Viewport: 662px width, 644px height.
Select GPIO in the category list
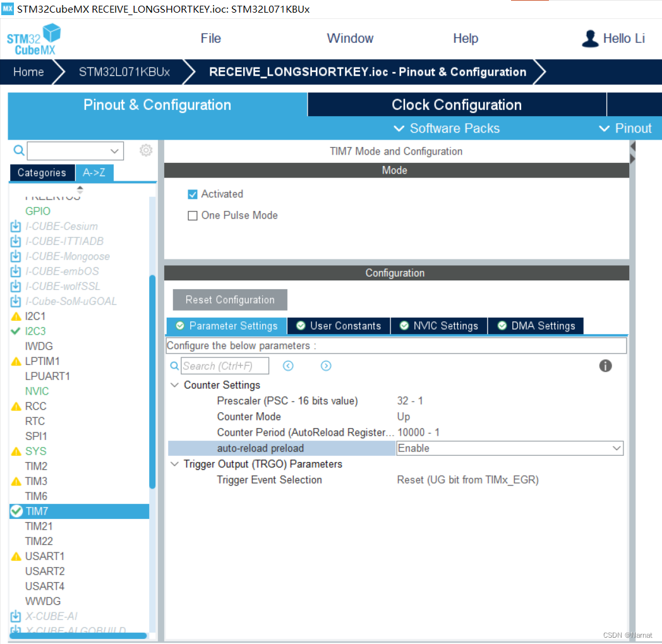click(37, 211)
